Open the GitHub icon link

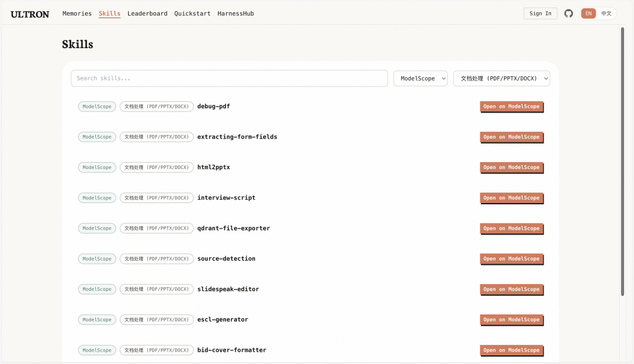pyautogui.click(x=568, y=14)
